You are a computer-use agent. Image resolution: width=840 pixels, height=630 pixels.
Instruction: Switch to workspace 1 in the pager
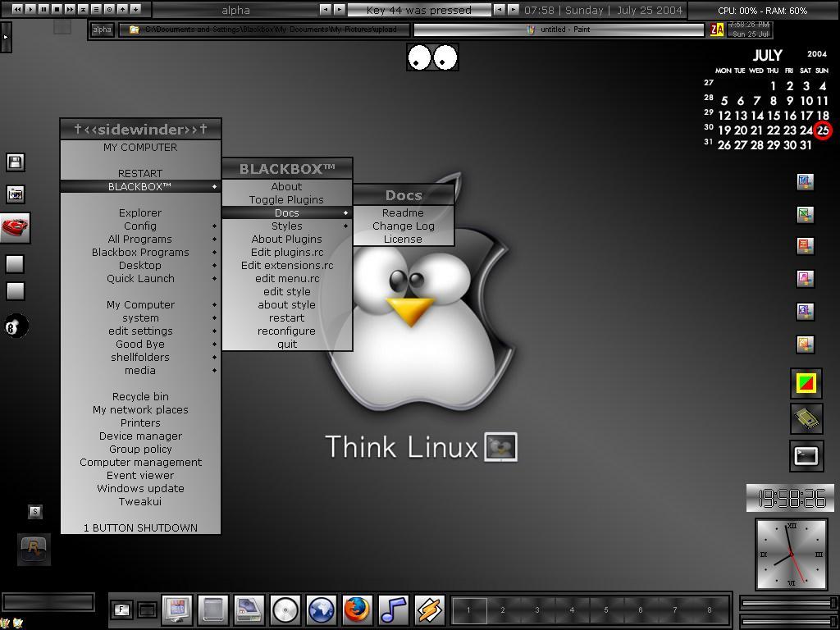pos(468,610)
